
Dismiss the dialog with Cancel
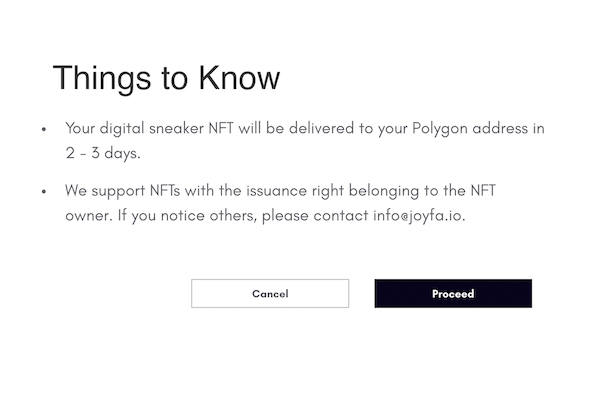(x=270, y=293)
